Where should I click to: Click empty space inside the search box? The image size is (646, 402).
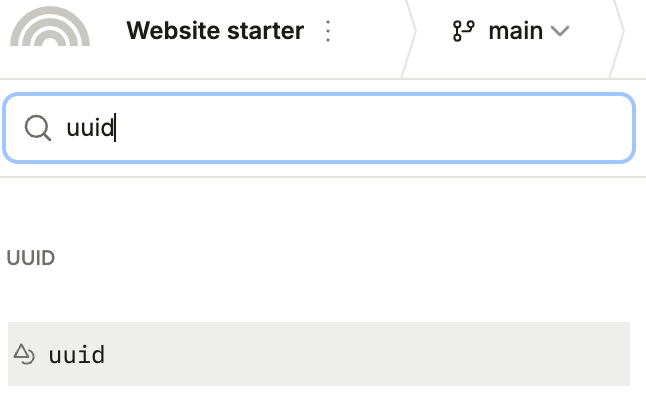pos(400,128)
